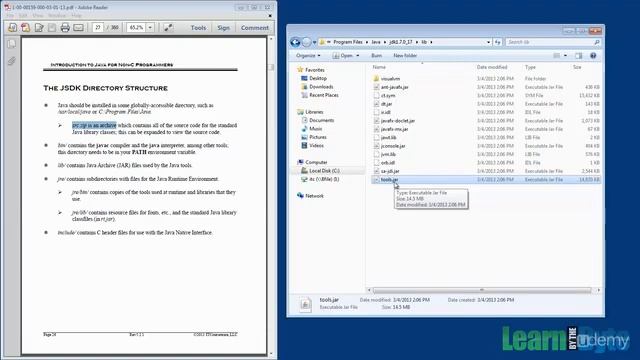Sort files by the Type column header

click(530, 67)
